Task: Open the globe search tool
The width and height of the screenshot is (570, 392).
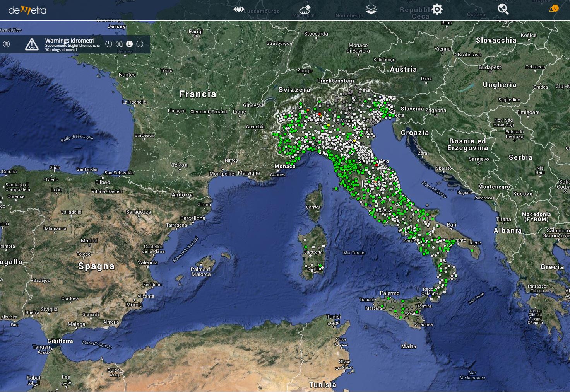Action: pos(503,9)
